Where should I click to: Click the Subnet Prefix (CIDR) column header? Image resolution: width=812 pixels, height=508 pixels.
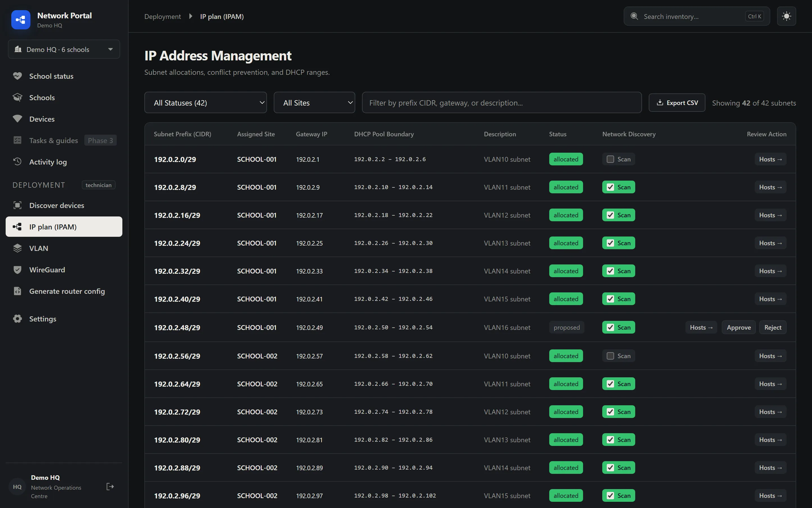click(x=182, y=134)
